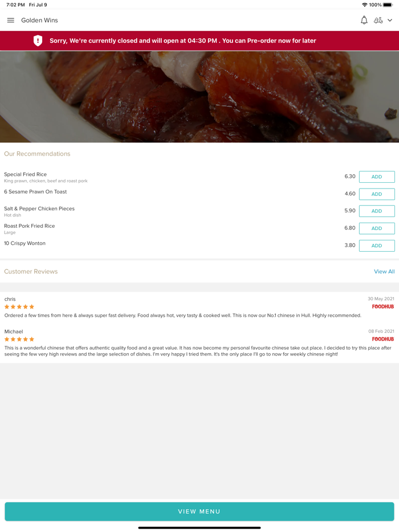
Task: Open the hamburger navigation menu
Action: pyautogui.click(x=10, y=21)
